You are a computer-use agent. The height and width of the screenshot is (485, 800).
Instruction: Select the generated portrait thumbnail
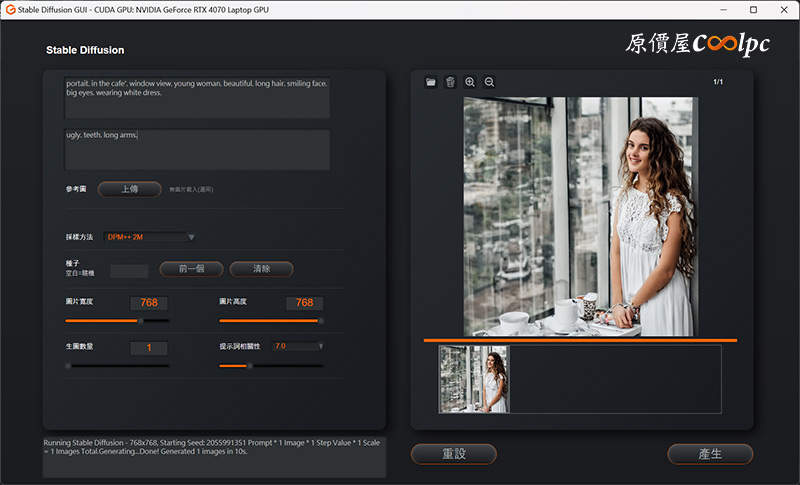(x=474, y=379)
